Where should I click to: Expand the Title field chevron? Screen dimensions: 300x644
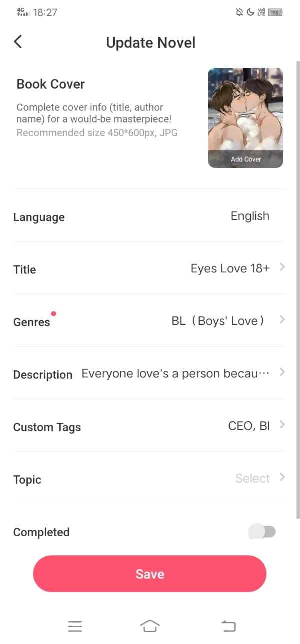[282, 267]
